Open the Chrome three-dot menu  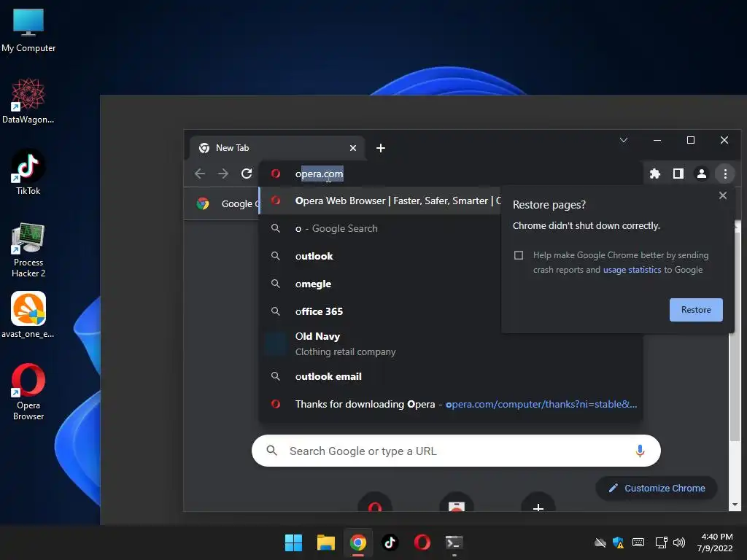(725, 174)
